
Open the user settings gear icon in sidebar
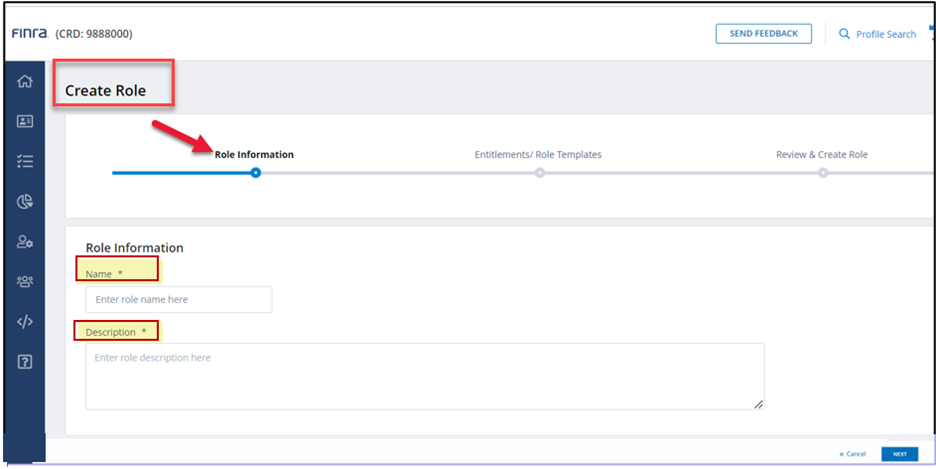(x=25, y=241)
